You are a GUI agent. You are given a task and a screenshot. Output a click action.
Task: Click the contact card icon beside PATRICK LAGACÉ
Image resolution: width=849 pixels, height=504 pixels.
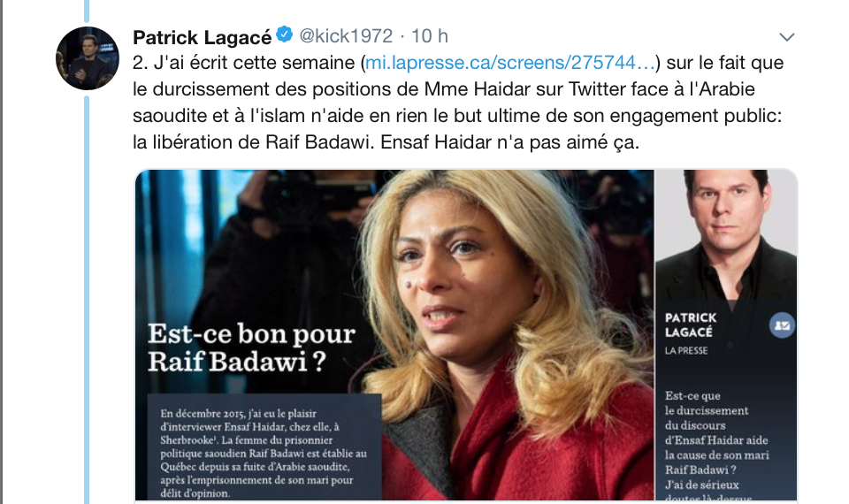[x=782, y=325]
